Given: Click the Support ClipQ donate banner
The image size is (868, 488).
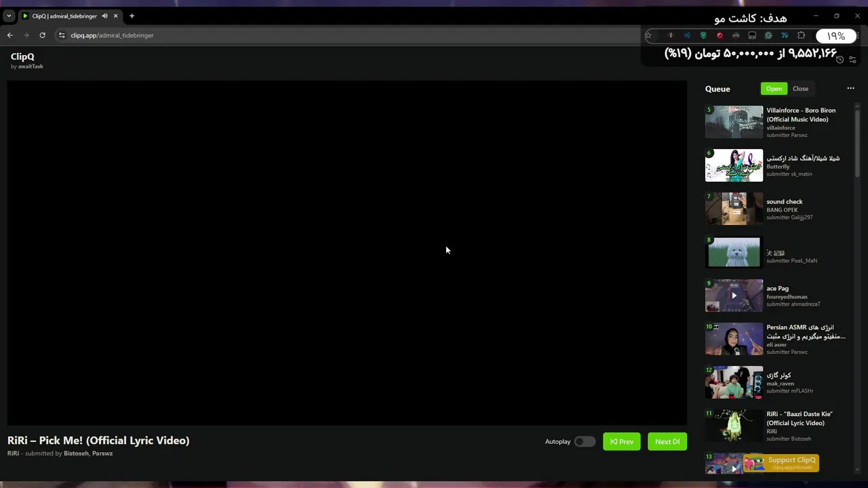Looking at the screenshot, I should click(x=781, y=463).
